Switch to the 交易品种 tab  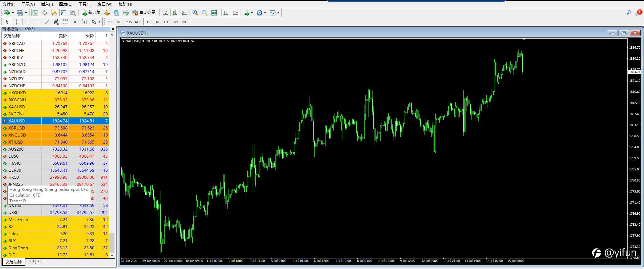(13, 262)
